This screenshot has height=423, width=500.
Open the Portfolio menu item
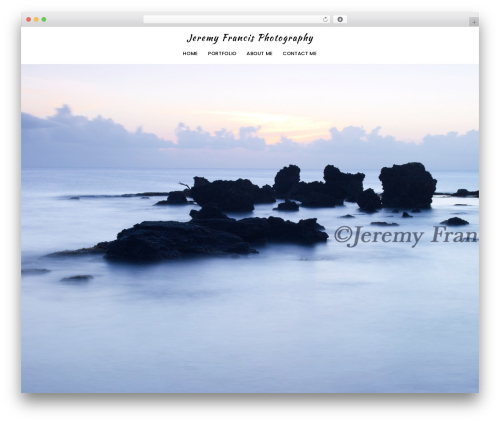pyautogui.click(x=222, y=53)
